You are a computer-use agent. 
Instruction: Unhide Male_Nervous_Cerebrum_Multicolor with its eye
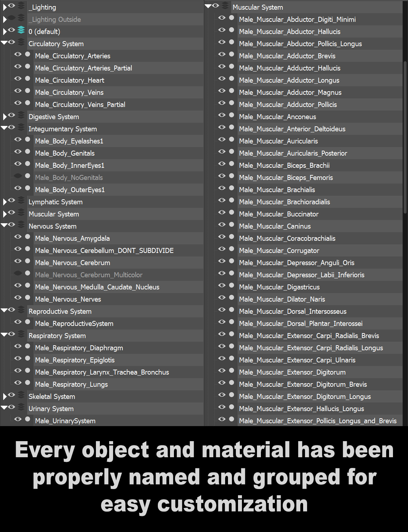(x=18, y=273)
